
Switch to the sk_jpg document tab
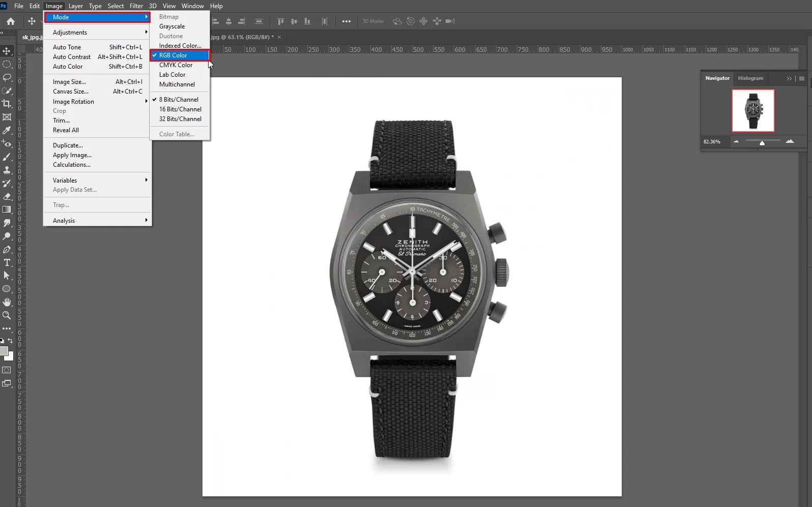click(32, 37)
